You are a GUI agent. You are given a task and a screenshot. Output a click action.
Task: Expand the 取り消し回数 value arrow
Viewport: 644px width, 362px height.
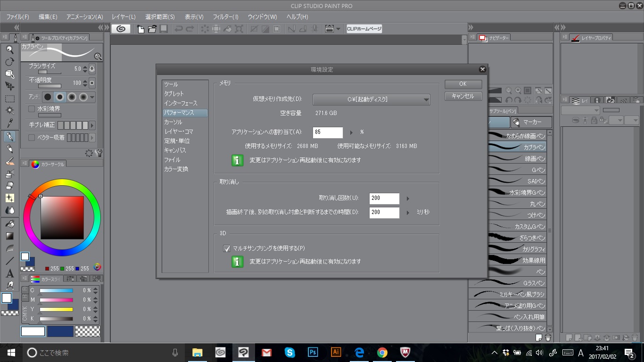coord(408,198)
